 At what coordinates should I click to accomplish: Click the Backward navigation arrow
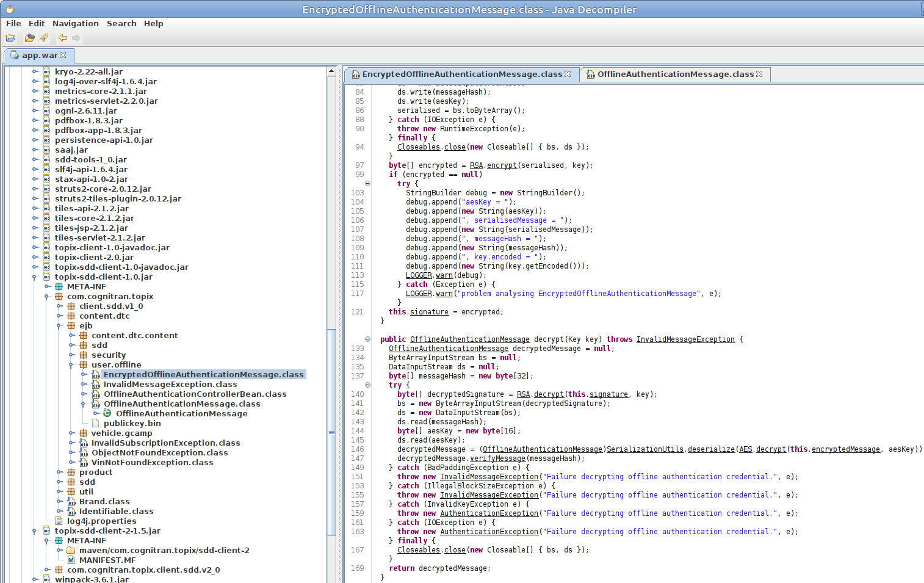(x=62, y=38)
